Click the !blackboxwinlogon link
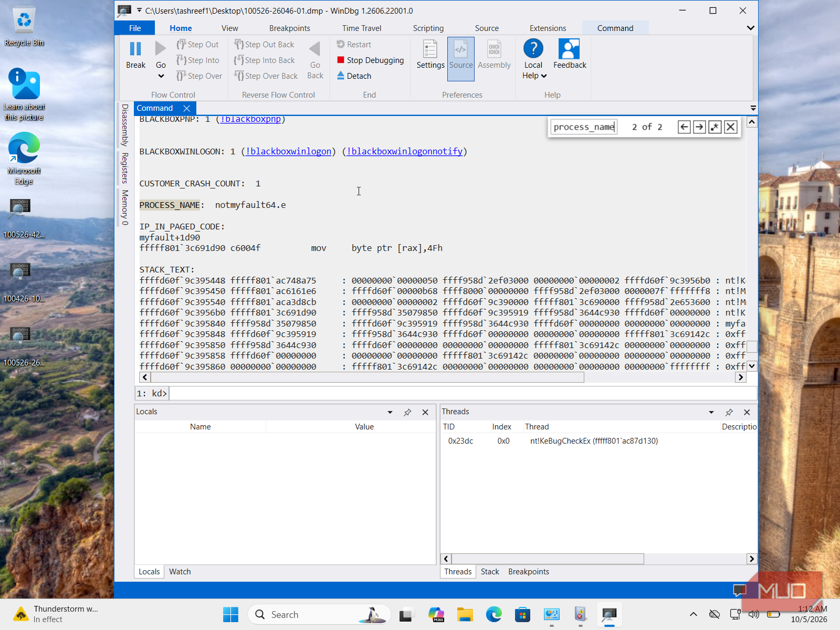Viewport: 840px width, 630px height. tap(288, 151)
